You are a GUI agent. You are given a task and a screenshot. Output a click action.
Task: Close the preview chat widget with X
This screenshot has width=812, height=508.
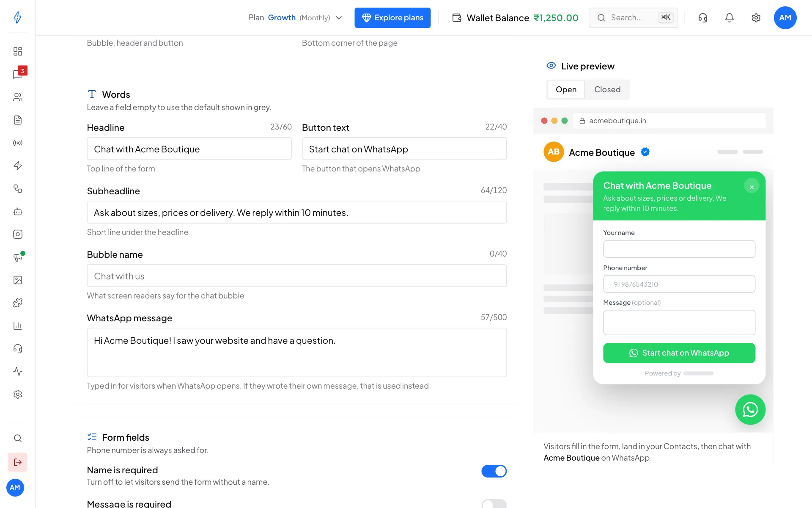click(x=752, y=187)
